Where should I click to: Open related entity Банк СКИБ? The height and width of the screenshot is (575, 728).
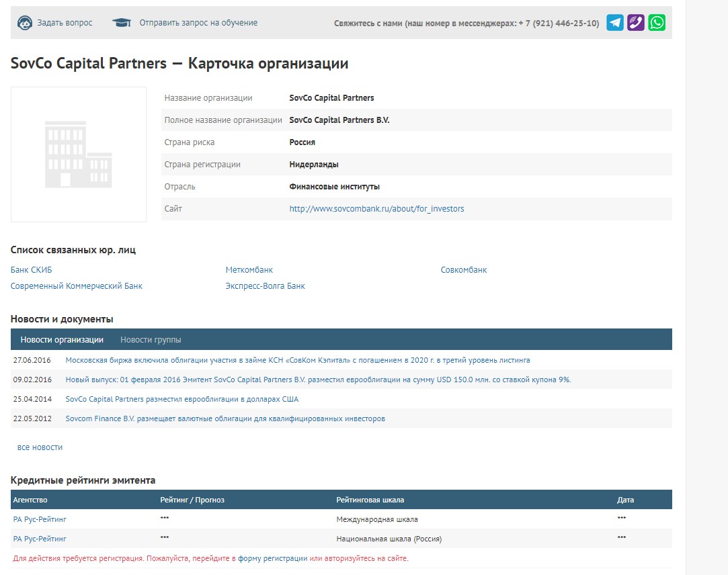click(x=31, y=269)
